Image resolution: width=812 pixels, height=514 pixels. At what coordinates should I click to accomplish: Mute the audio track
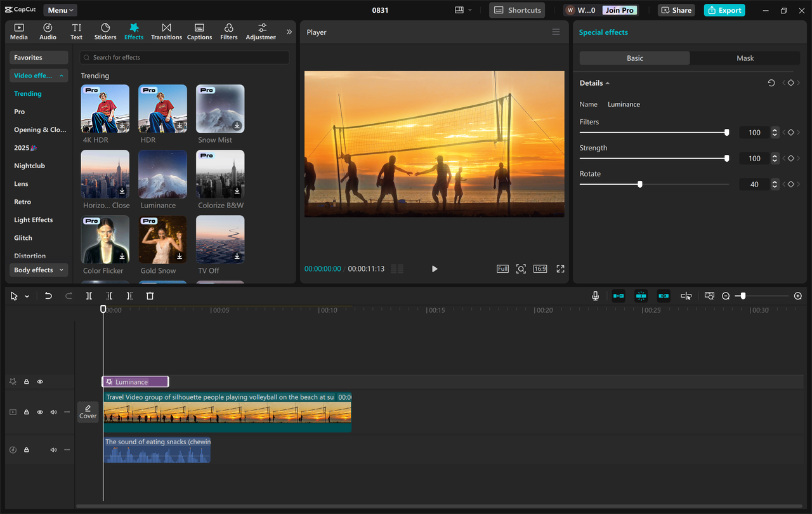pyautogui.click(x=53, y=449)
